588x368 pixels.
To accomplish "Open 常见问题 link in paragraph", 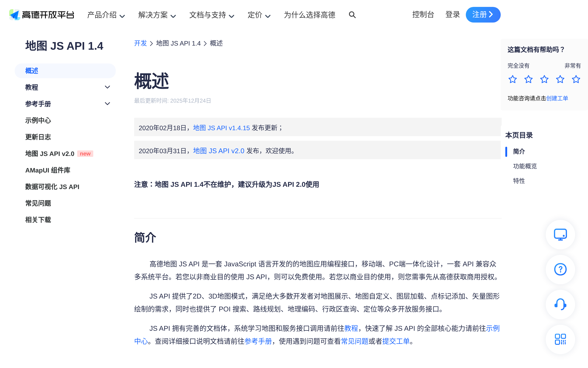I will 355,341.
